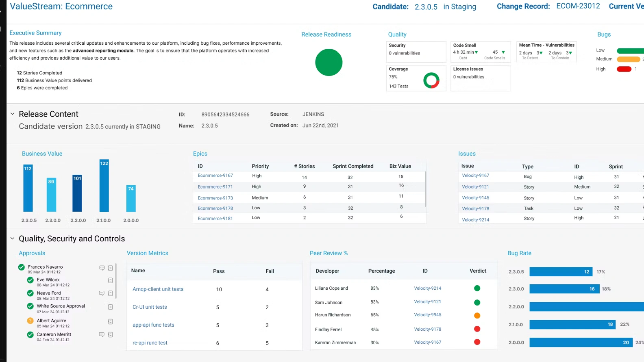
Task: Open Cameron Merritt's comment bubble icon
Action: 102,335
